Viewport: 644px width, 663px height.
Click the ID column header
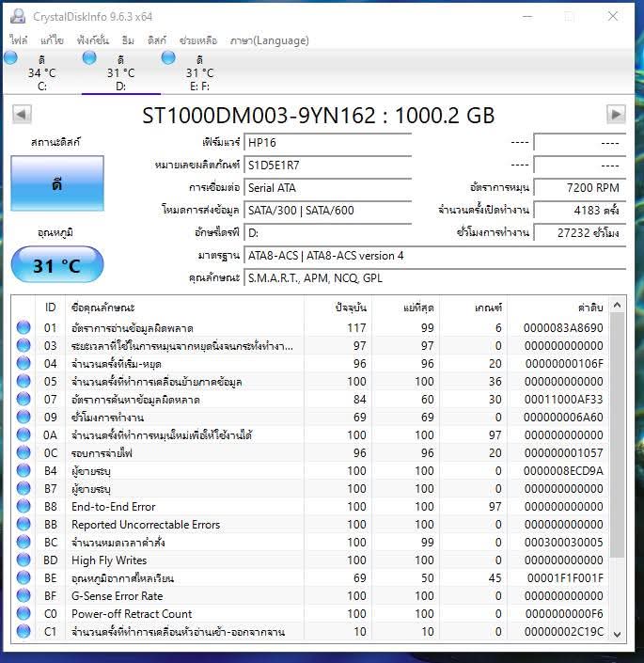coord(50,308)
